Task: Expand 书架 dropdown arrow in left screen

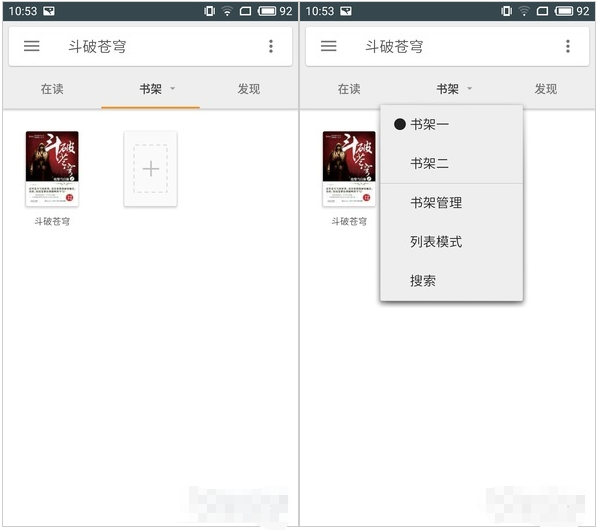Action: [172, 88]
